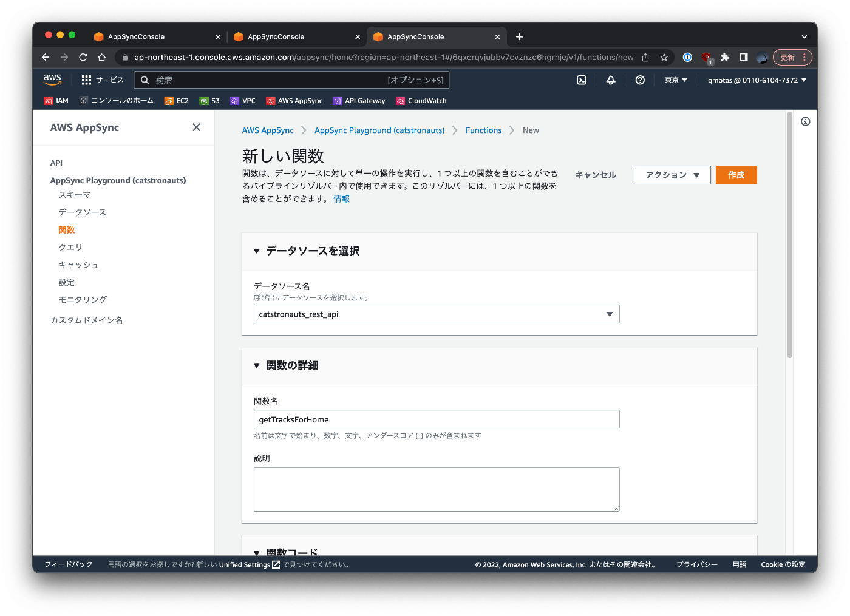Focus the AWS 検索 search box
Viewport: 850px width, 616px height.
291,80
